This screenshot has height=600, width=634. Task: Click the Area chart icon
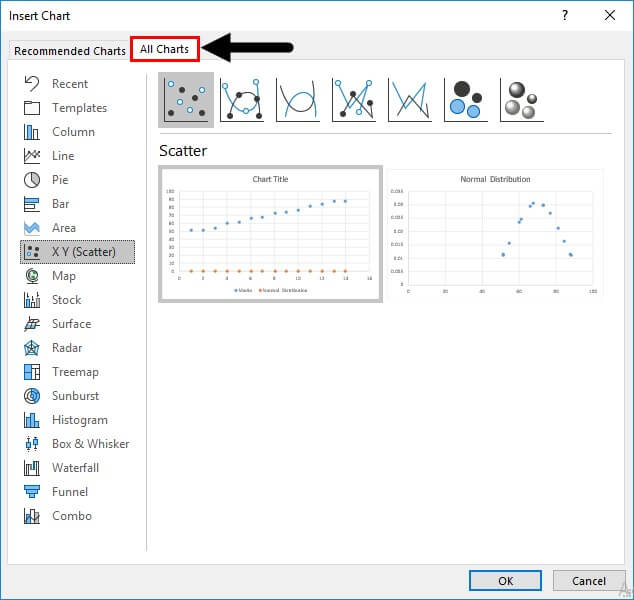tap(32, 228)
